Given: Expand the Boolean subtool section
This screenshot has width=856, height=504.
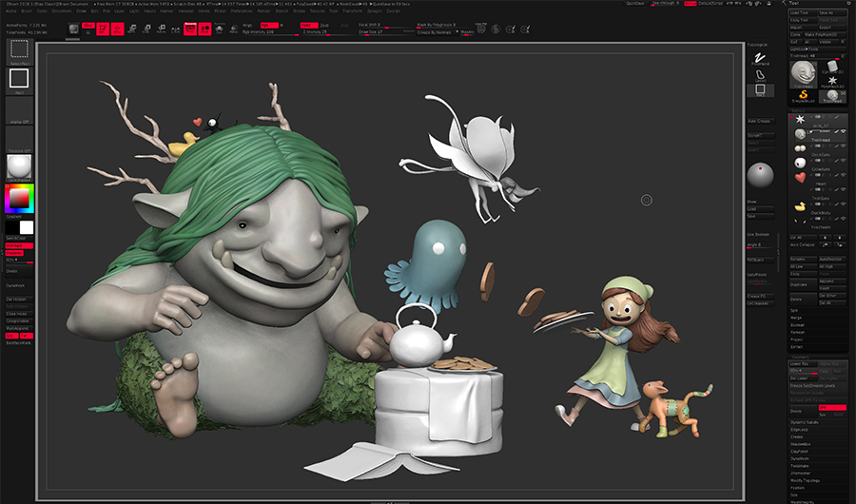Looking at the screenshot, I should (x=797, y=325).
